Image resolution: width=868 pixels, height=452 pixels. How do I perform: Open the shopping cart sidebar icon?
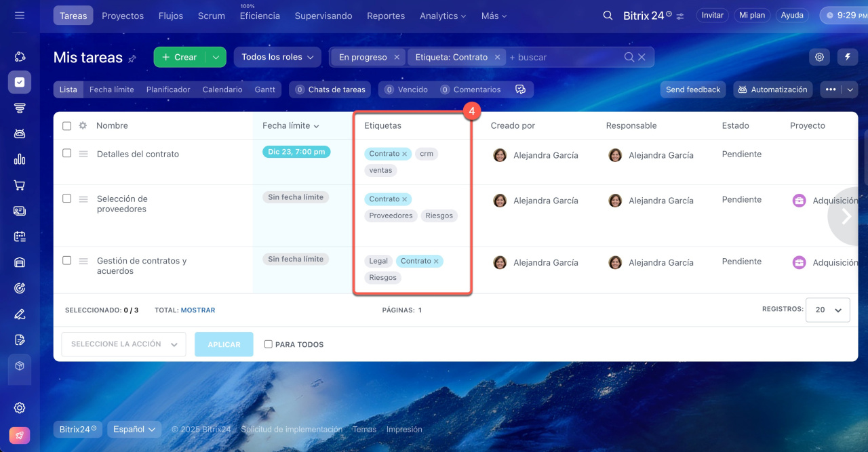click(x=20, y=185)
